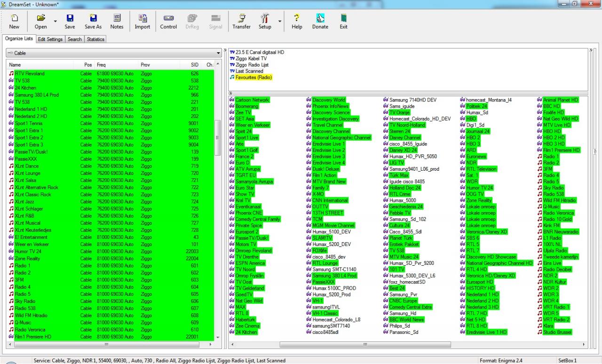This screenshot has height=364, width=602.
Task: Sort by the Prov column header
Action: tap(160, 64)
